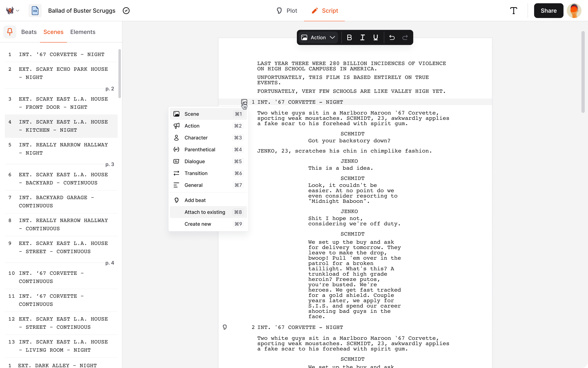588x368 pixels.
Task: Click action line about JENKO scratching his chin
Action: [x=344, y=151]
